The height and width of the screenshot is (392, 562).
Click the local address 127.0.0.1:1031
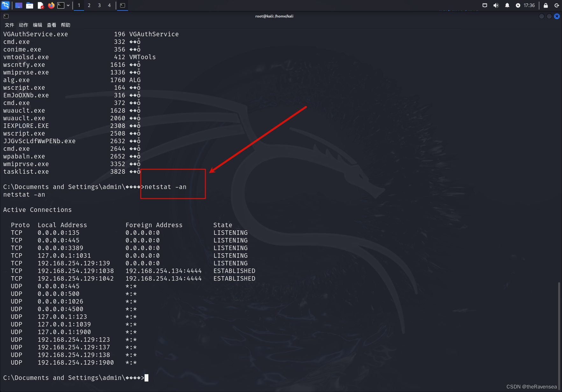64,255
